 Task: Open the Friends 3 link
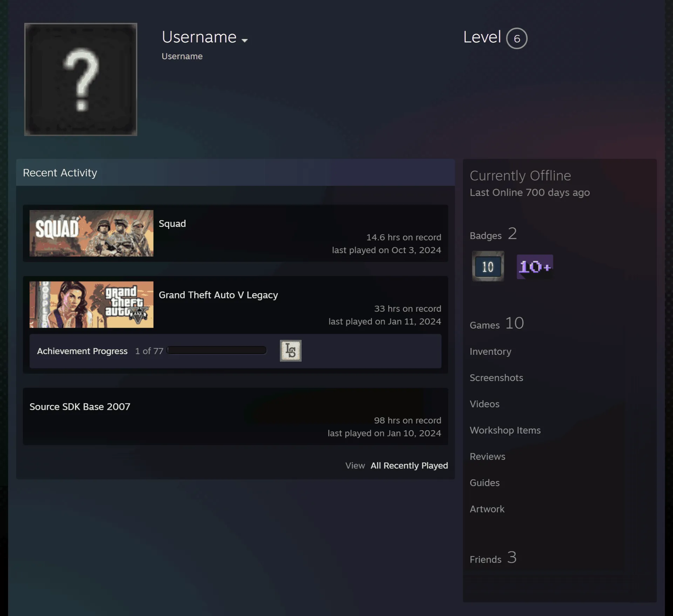(493, 557)
